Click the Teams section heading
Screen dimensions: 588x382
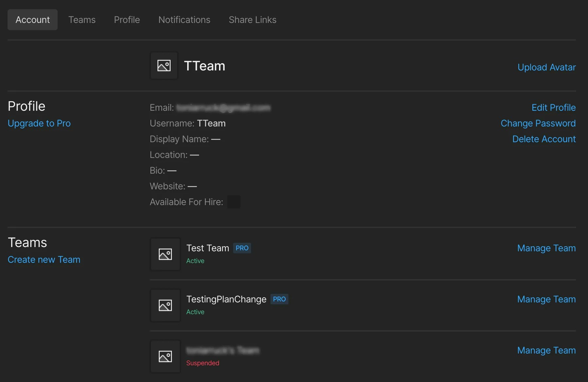27,242
